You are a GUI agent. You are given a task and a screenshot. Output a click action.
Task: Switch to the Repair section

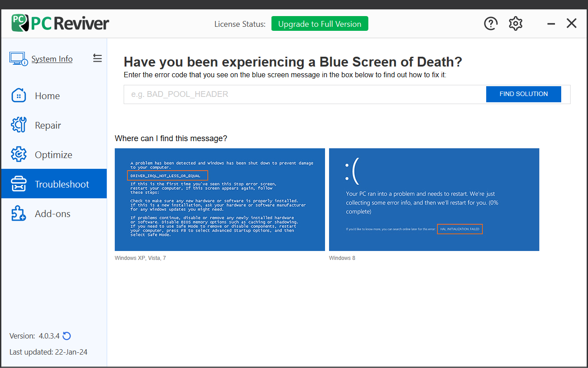pyautogui.click(x=54, y=125)
